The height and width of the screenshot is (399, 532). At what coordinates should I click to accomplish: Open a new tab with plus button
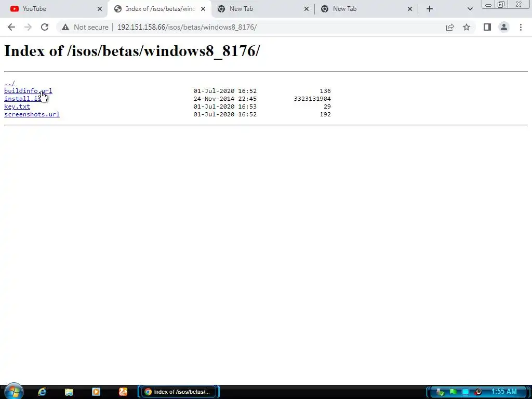click(430, 9)
